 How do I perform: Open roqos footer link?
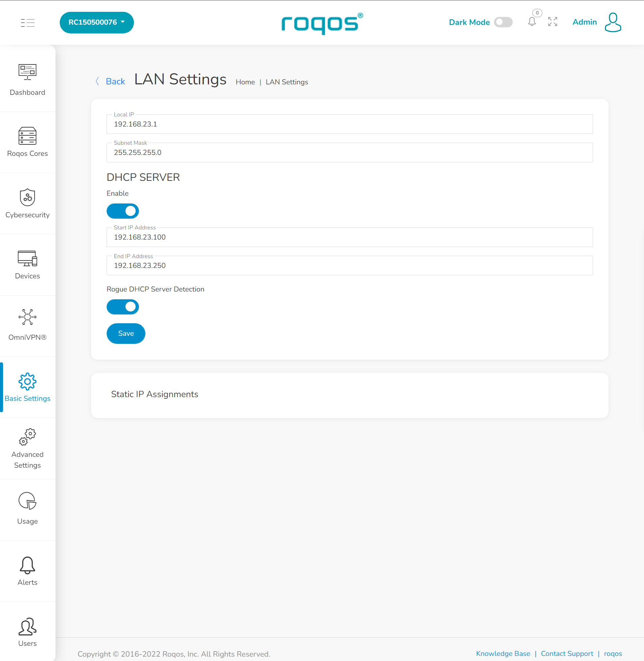[x=613, y=654]
